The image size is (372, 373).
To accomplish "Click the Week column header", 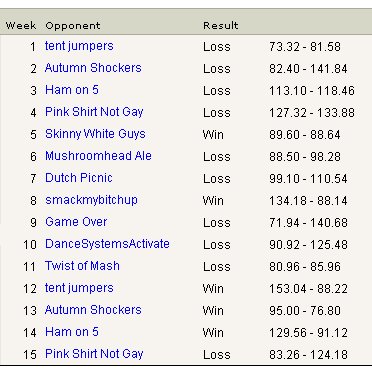I will point(21,26).
